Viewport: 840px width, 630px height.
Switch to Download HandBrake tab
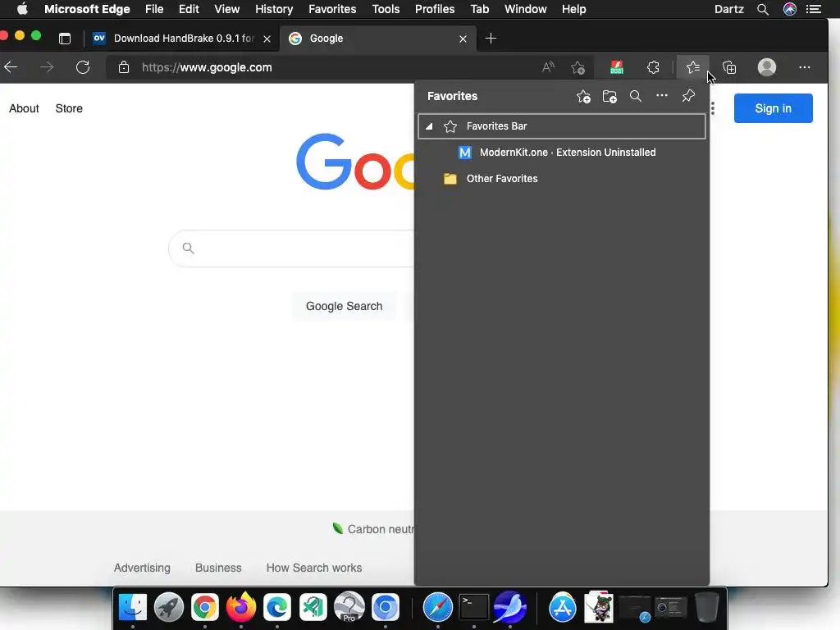pos(182,39)
